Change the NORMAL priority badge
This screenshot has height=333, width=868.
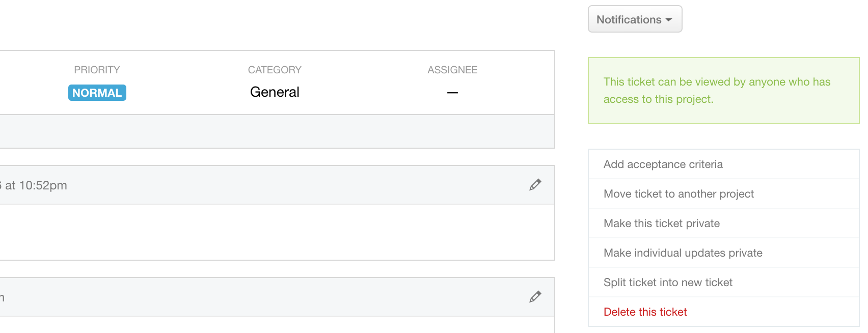pos(97,93)
